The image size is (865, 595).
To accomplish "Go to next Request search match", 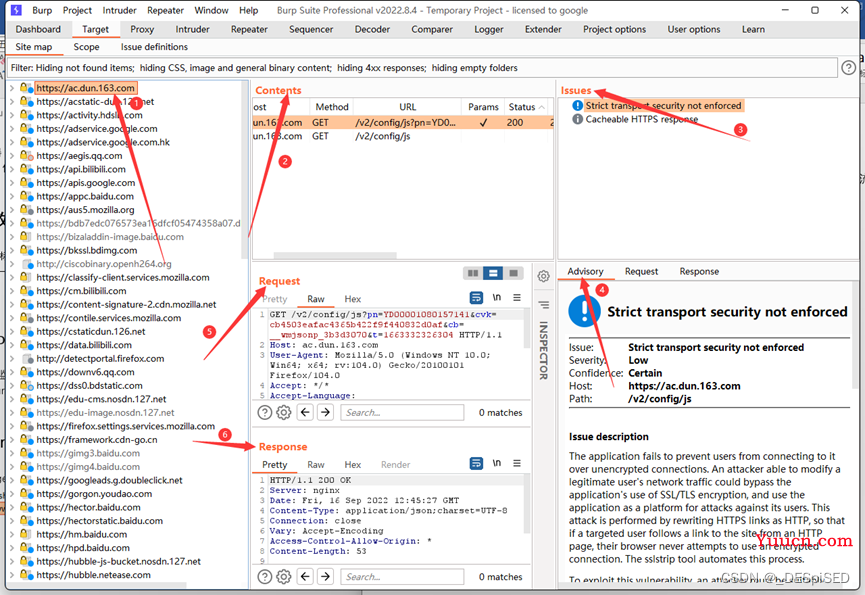I will pos(325,412).
